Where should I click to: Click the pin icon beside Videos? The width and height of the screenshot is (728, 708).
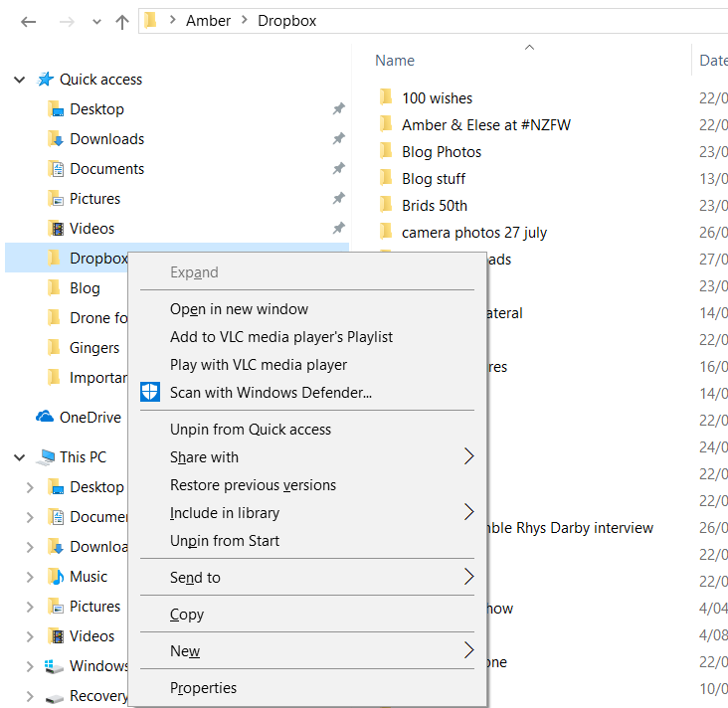tap(338, 228)
